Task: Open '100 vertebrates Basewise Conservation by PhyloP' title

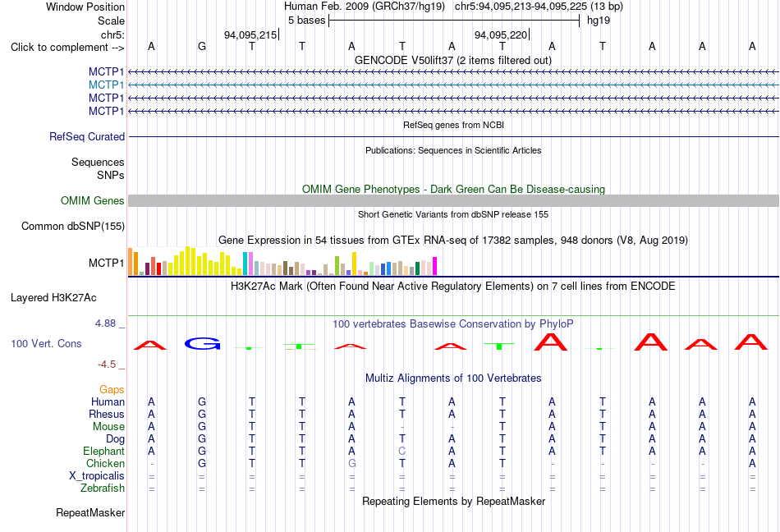Action: point(452,324)
